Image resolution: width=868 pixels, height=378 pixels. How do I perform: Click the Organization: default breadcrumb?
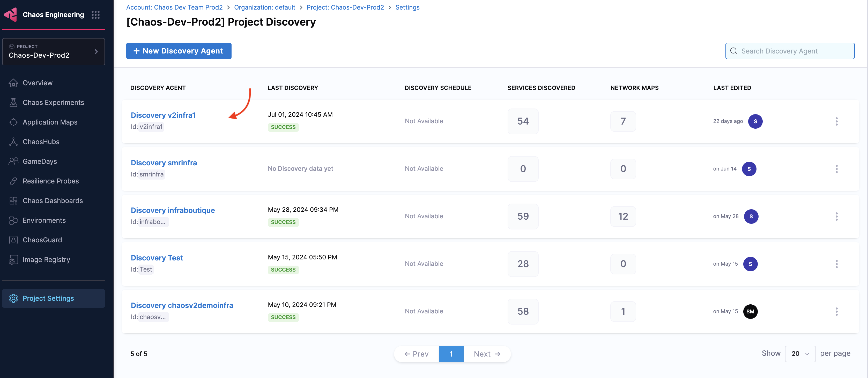[x=264, y=7]
